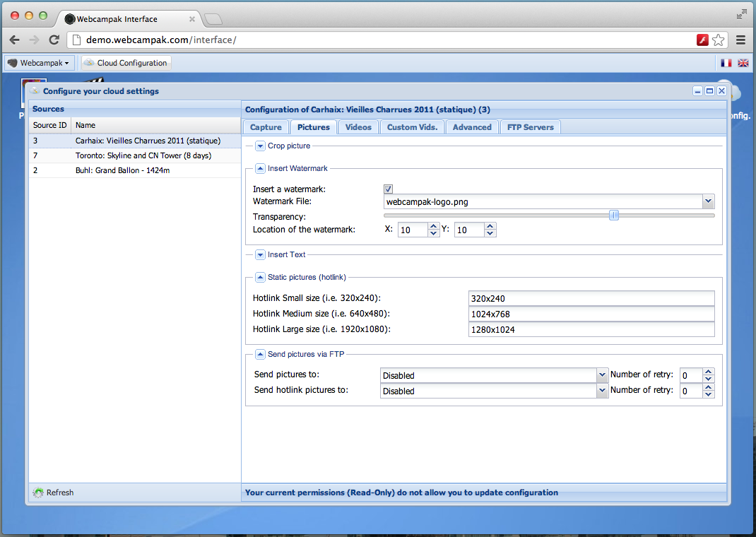The image size is (756, 537).
Task: Click the Transparency slider handle
Action: point(614,215)
